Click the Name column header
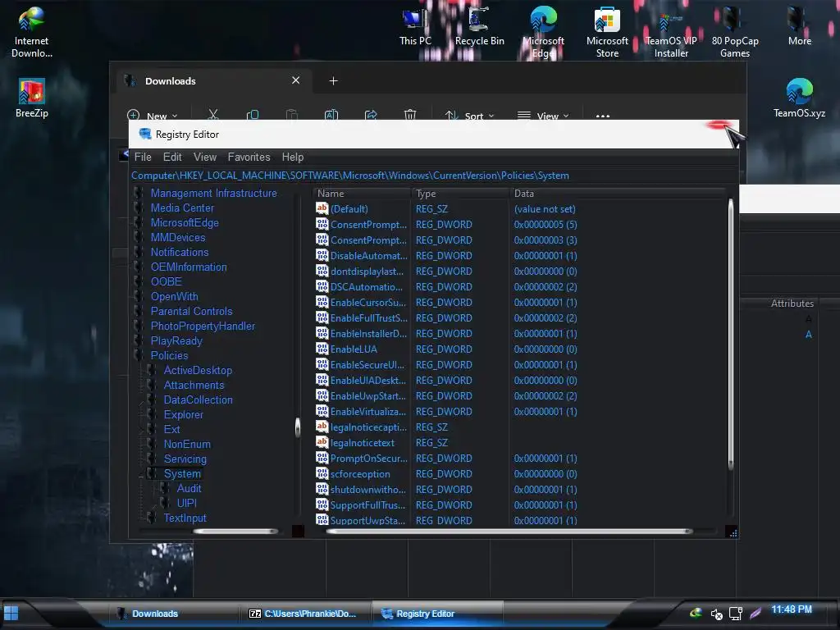The image size is (840, 630). 362,194
